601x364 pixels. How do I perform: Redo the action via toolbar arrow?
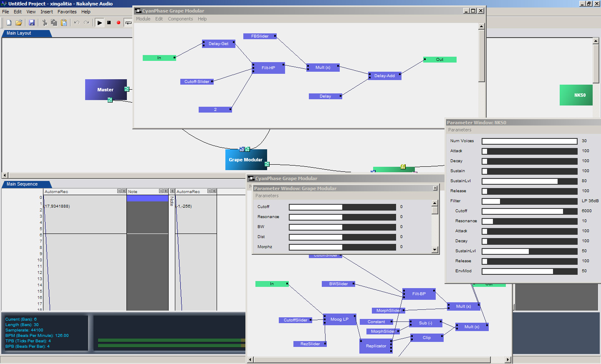pos(86,23)
